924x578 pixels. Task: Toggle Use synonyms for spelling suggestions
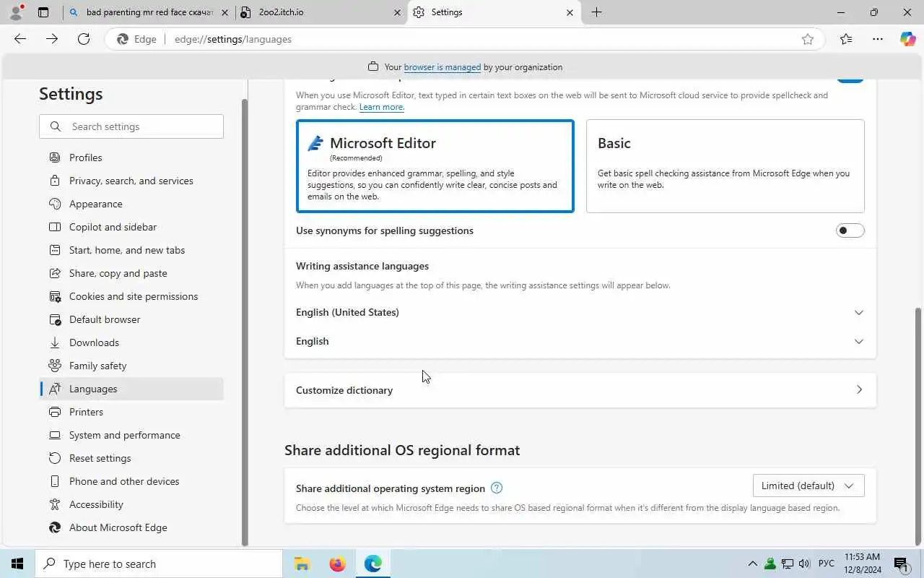click(x=850, y=230)
